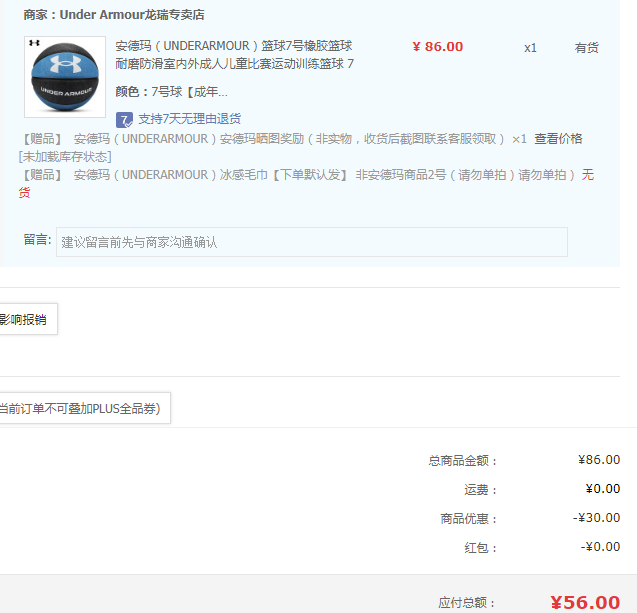The height and width of the screenshot is (613, 637).
Task: Click the red ¥ 86.00 unit price
Action: 438,47
